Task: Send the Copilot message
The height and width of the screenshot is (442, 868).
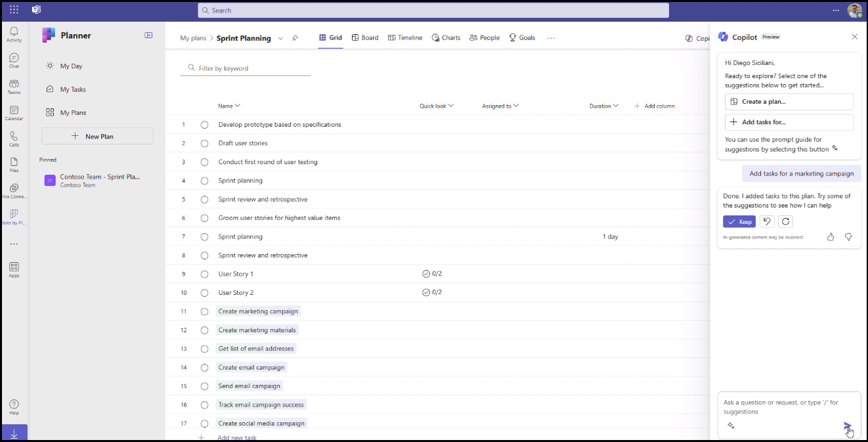Action: (847, 426)
